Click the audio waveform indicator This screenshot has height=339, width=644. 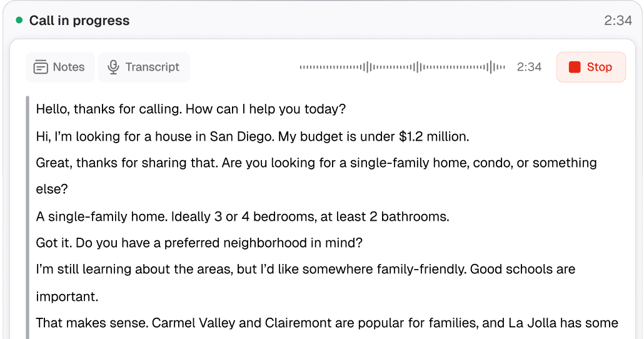tap(403, 67)
